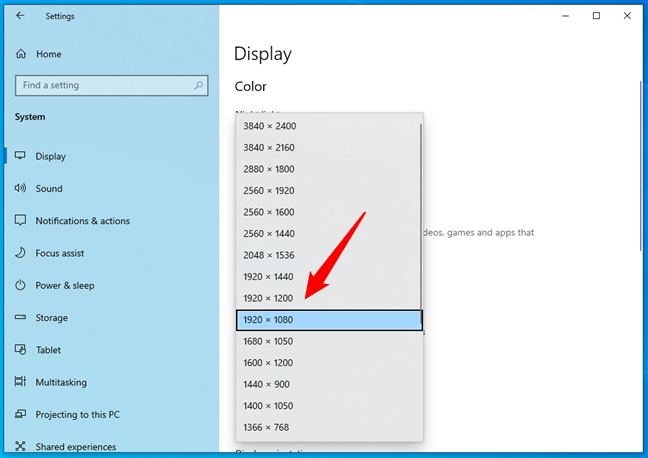The image size is (648, 458).
Task: Maximize the Settings window
Action: pos(596,16)
